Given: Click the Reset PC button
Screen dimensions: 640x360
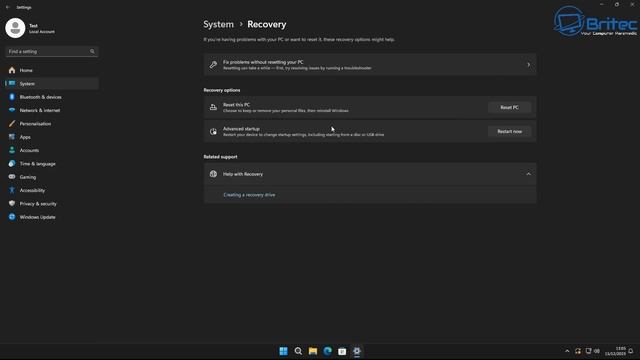Looking at the screenshot, I should tap(509, 107).
